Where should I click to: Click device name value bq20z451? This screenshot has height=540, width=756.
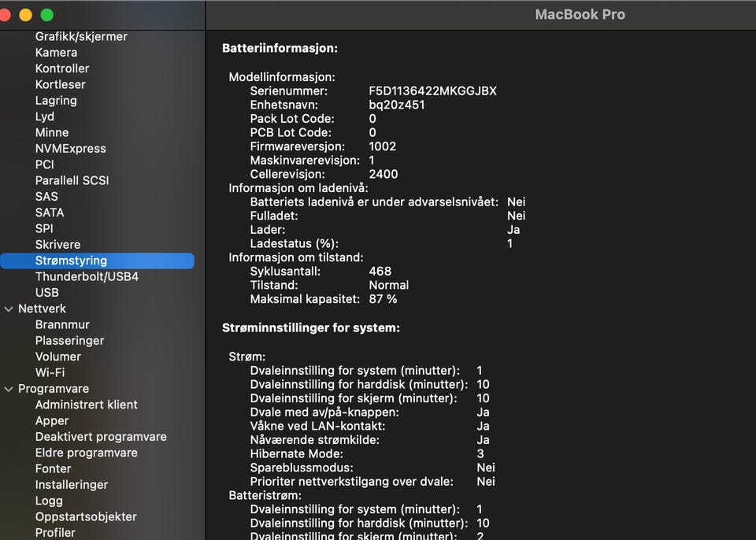397,105
